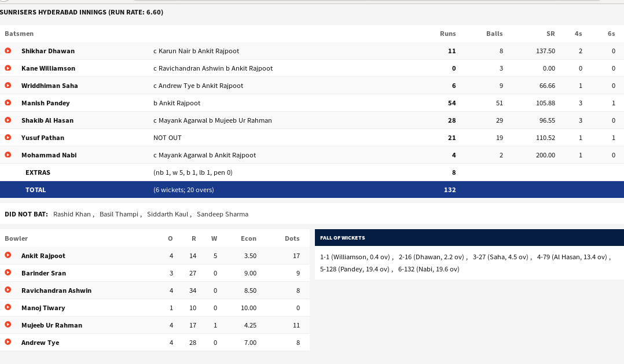Click the dismissal text 'c Karun Nair b Ankit Rajpoot'

pos(196,51)
